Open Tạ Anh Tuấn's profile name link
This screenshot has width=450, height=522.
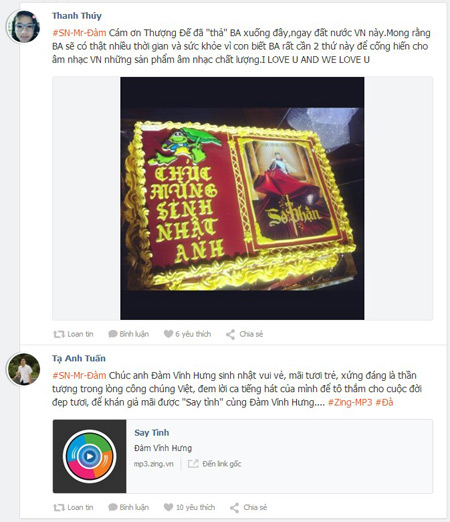(x=79, y=358)
